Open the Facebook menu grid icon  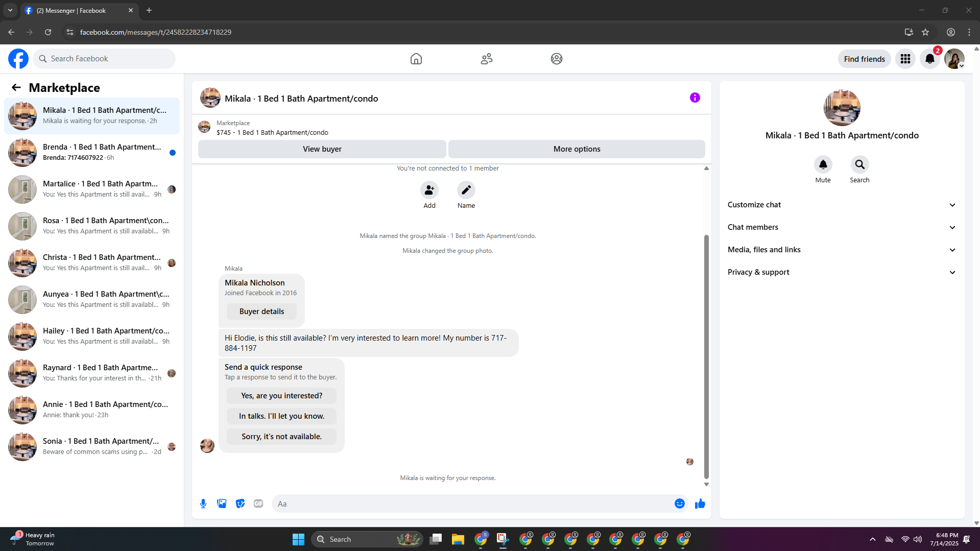[905, 59]
